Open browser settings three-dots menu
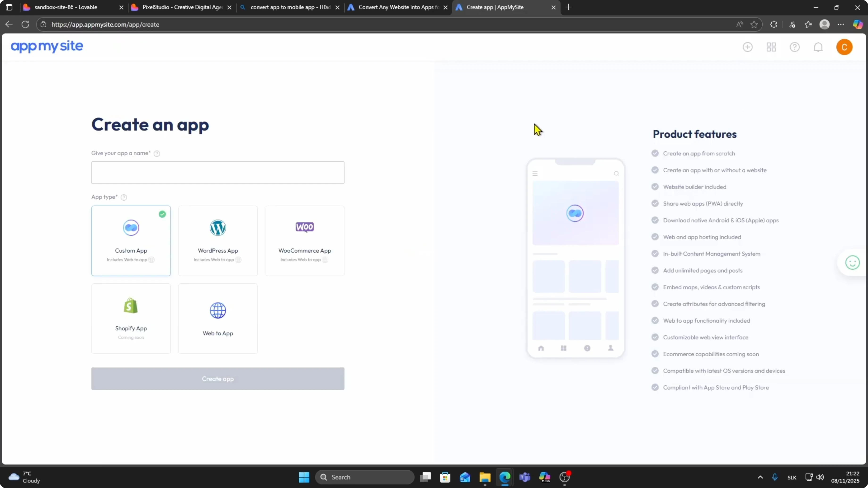Screen dimensions: 868x488 pos(841,24)
